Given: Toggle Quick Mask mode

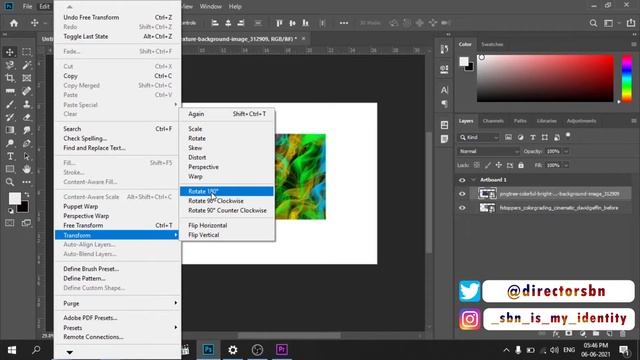Looking at the screenshot, I should 10,223.
